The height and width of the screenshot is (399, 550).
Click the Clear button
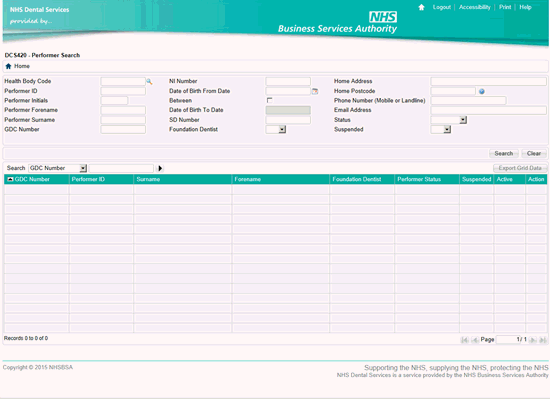(x=534, y=154)
